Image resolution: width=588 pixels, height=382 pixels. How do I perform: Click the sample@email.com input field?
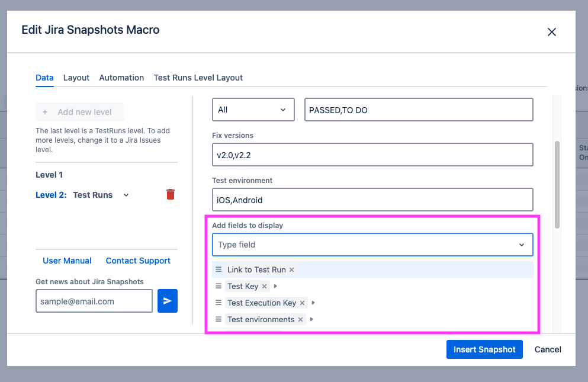(x=94, y=301)
